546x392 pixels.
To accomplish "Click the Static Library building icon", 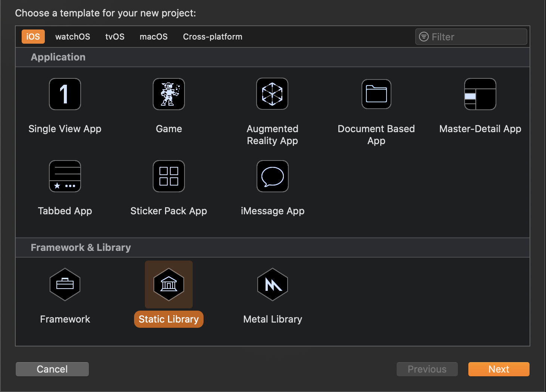I will pyautogui.click(x=169, y=284).
